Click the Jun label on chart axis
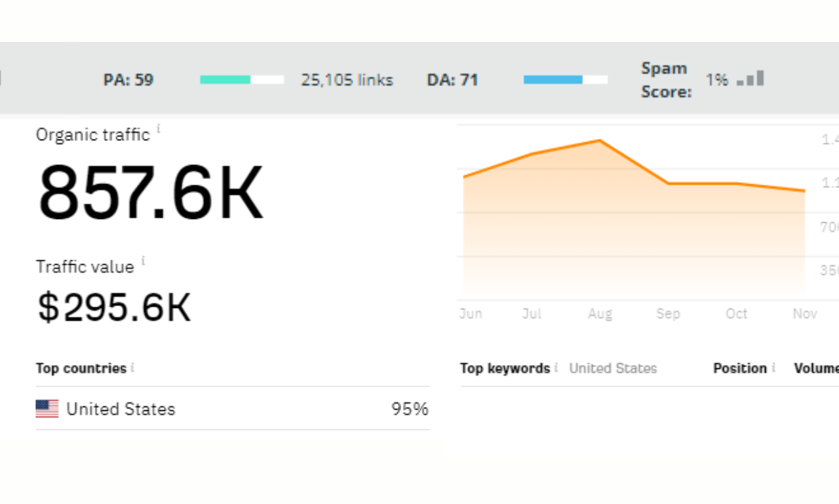The image size is (839, 504). 471,314
